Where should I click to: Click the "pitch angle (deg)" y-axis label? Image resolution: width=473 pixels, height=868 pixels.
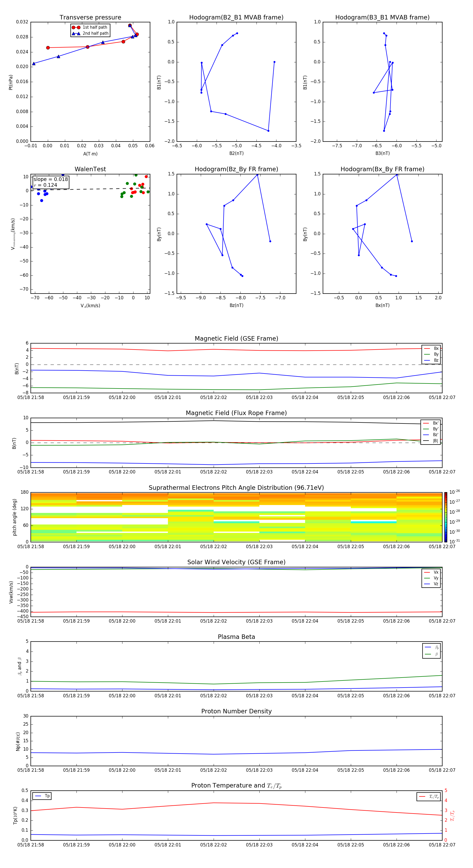pyautogui.click(x=14, y=517)
